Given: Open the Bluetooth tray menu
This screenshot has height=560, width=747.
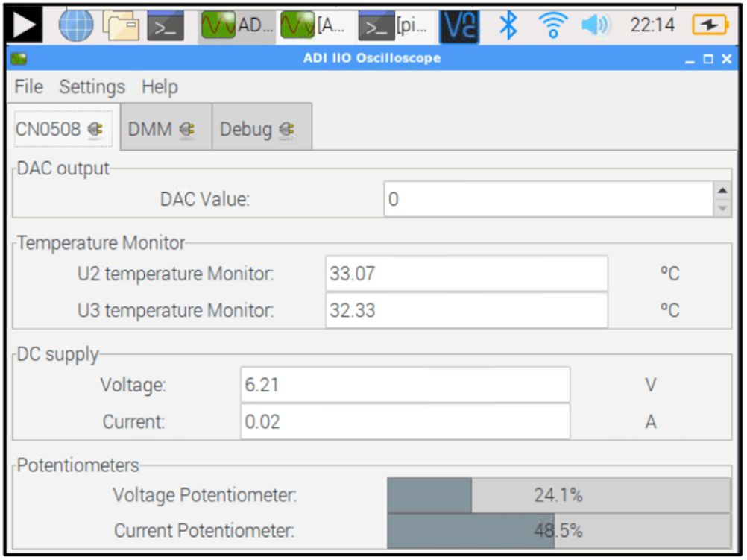Looking at the screenshot, I should pos(508,25).
